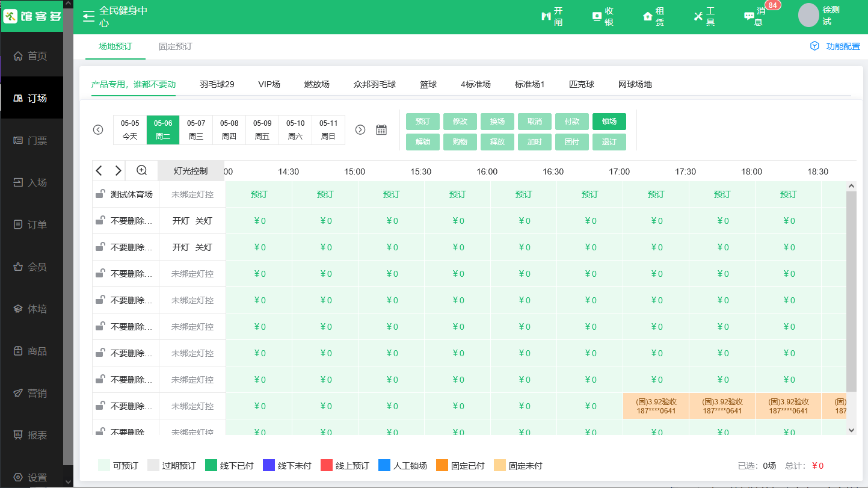The width and height of the screenshot is (868, 488).
Task: Click the 预订 action button
Action: [x=423, y=122]
